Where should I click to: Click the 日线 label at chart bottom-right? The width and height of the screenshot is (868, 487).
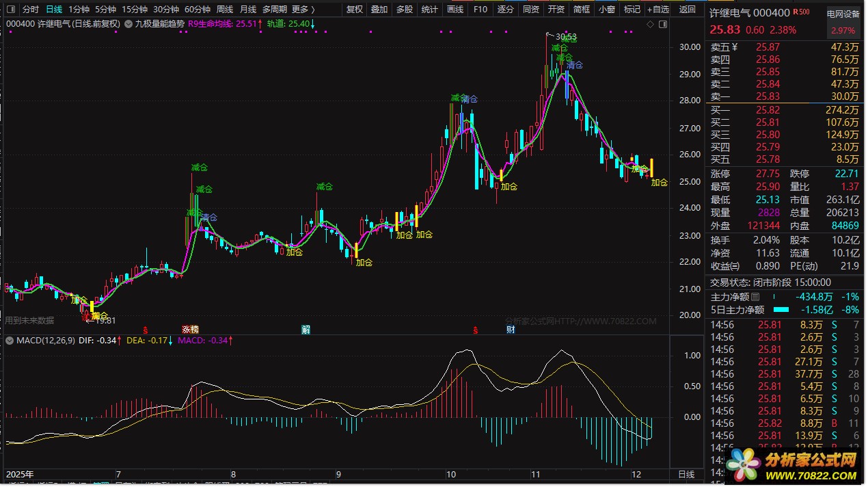[686, 474]
